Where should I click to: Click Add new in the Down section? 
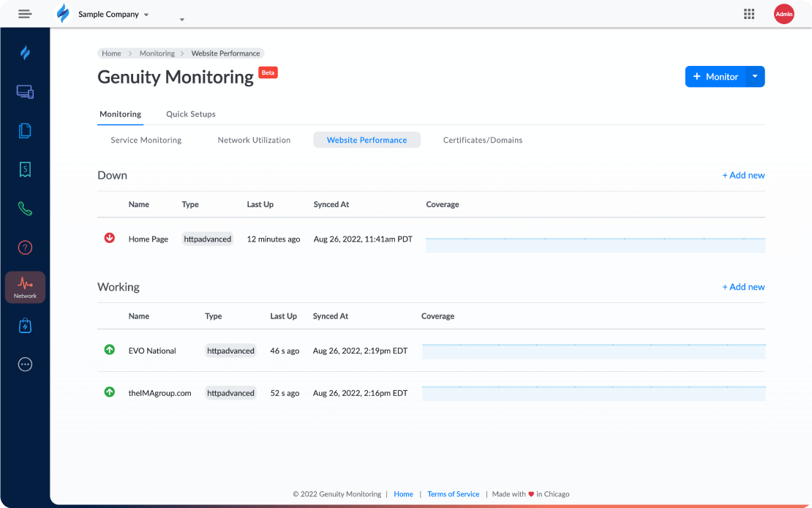pyautogui.click(x=743, y=175)
